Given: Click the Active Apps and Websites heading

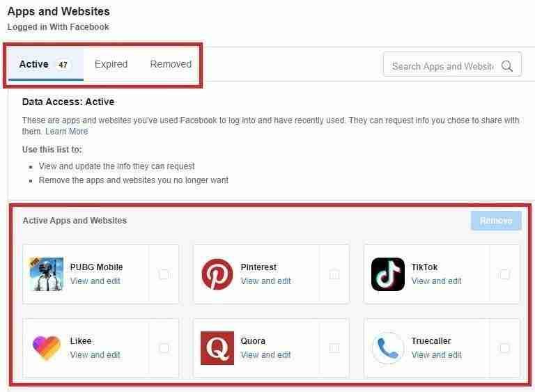Looking at the screenshot, I should [x=75, y=221].
